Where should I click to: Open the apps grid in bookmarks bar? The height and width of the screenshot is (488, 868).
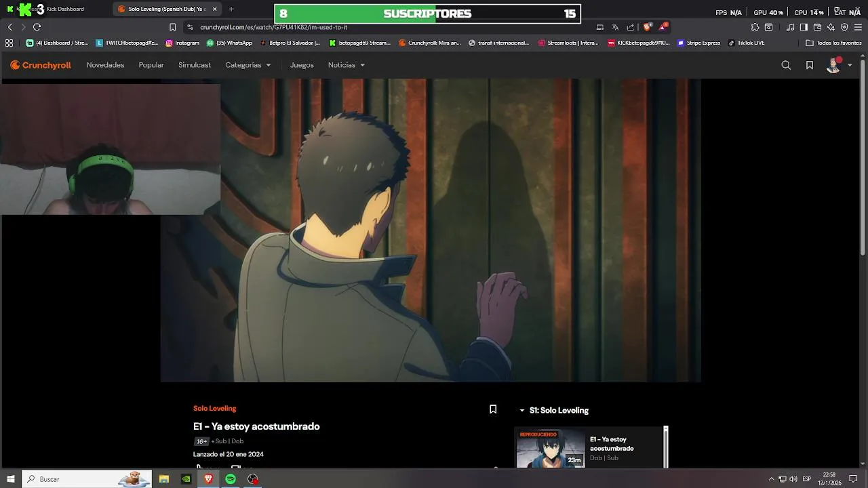9,43
